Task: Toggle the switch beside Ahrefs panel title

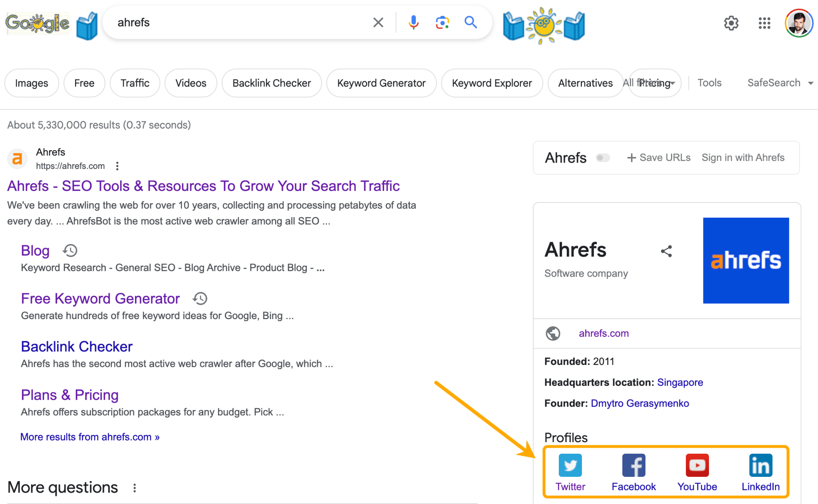Action: [603, 158]
